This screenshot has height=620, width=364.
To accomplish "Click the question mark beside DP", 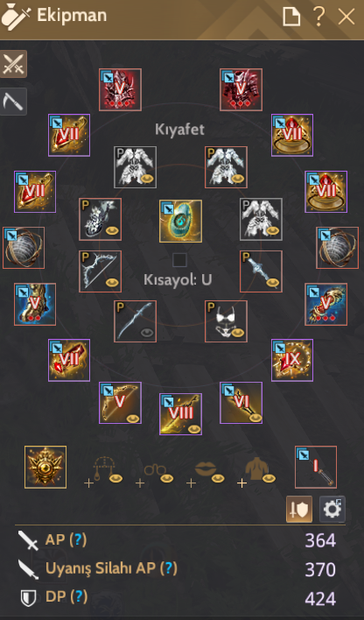I will pyautogui.click(x=78, y=596).
